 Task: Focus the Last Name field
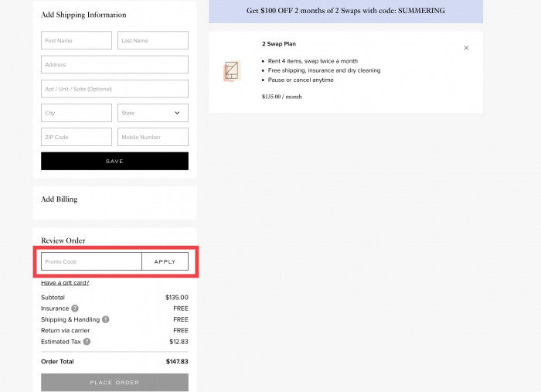click(153, 40)
